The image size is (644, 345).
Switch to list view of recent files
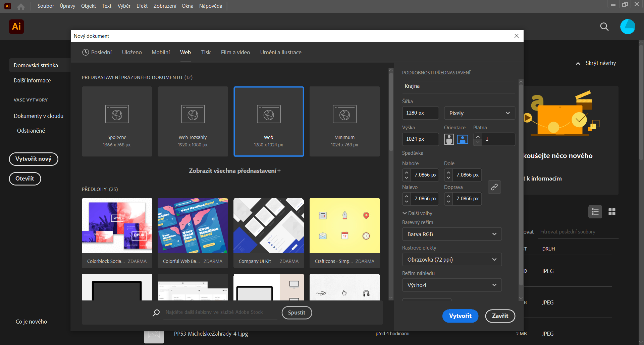pos(595,212)
